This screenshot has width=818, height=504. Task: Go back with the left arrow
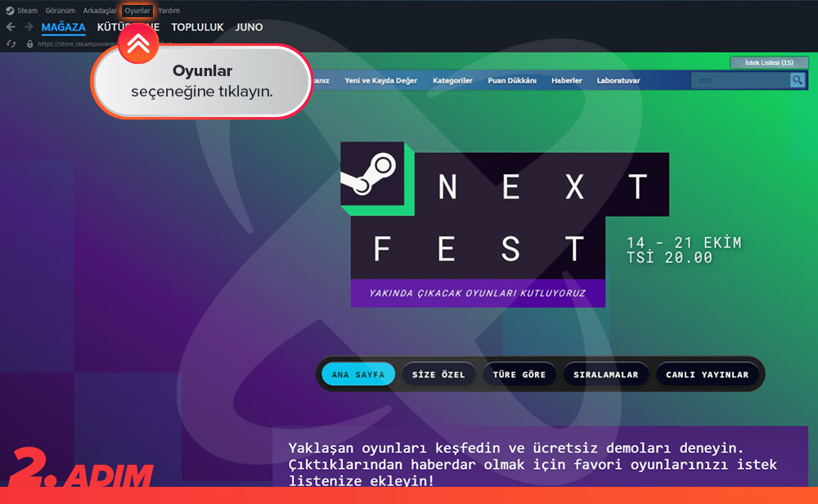(x=11, y=27)
